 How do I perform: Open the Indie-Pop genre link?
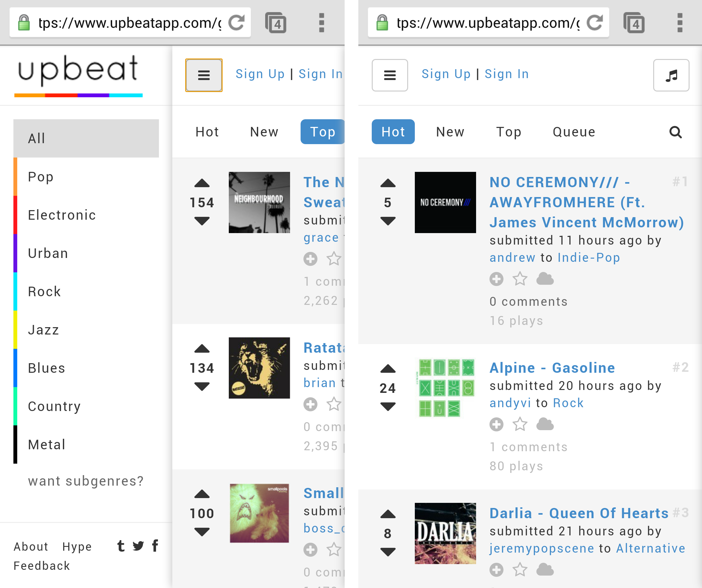[x=589, y=258]
